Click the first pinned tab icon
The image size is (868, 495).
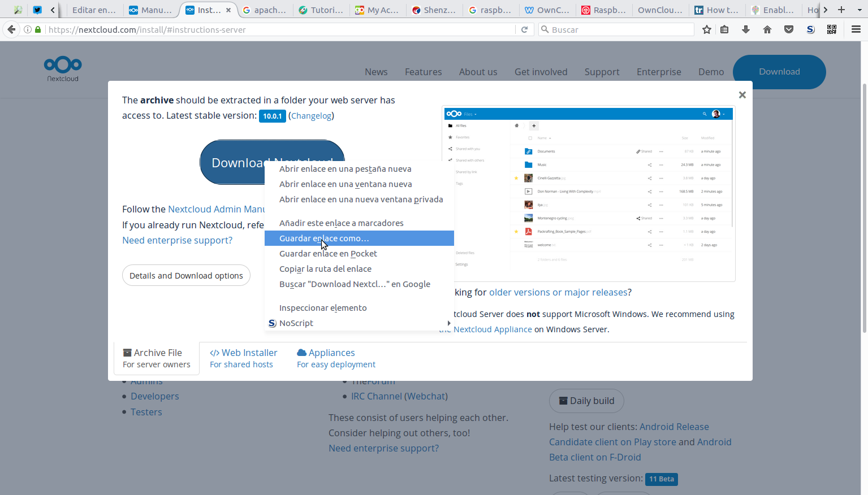pos(18,10)
